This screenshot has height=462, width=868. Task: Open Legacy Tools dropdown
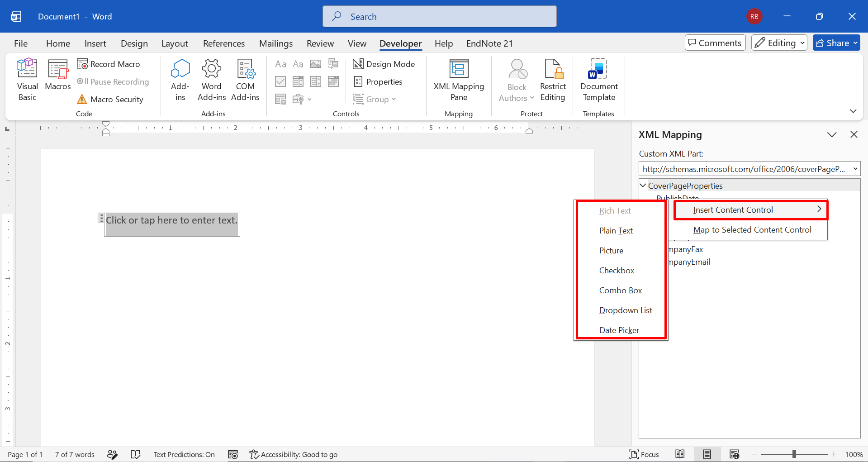(x=302, y=99)
